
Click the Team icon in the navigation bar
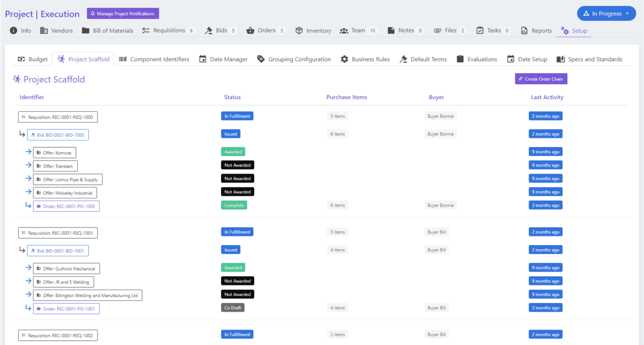point(345,31)
